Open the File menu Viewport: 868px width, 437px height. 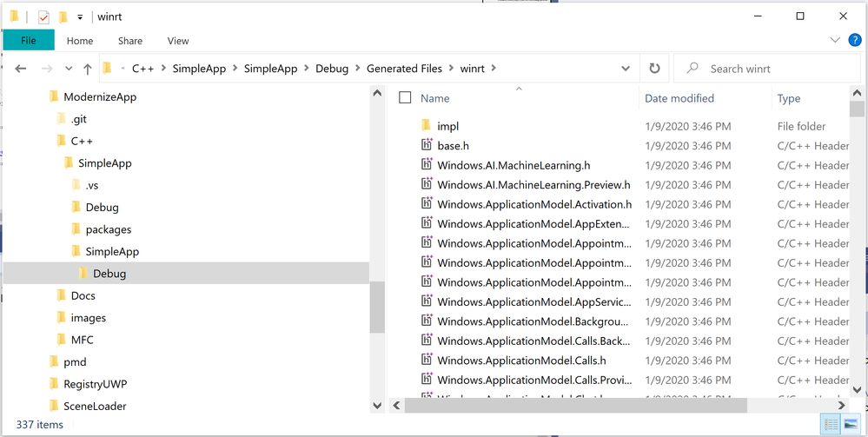pyautogui.click(x=29, y=40)
